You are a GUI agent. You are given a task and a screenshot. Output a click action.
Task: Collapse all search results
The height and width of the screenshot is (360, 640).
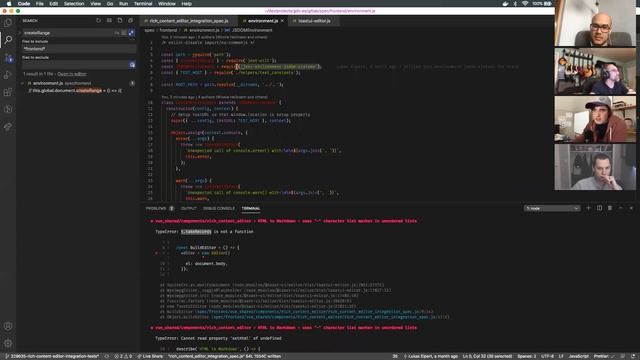[131, 20]
